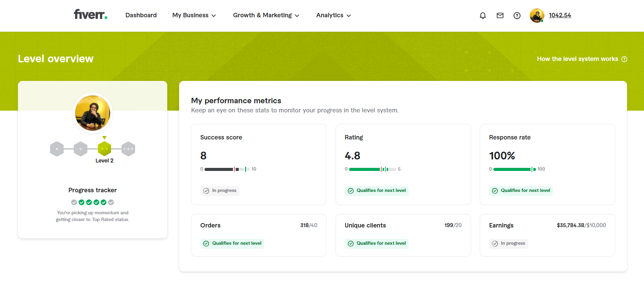Select the highlighted Level 2 hexagon badge
This screenshot has height=285, width=644.
pos(104,149)
